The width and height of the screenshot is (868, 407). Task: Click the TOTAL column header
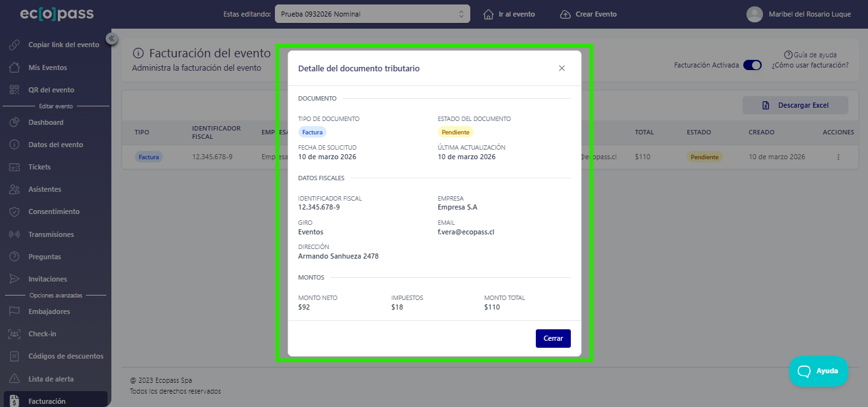point(644,132)
